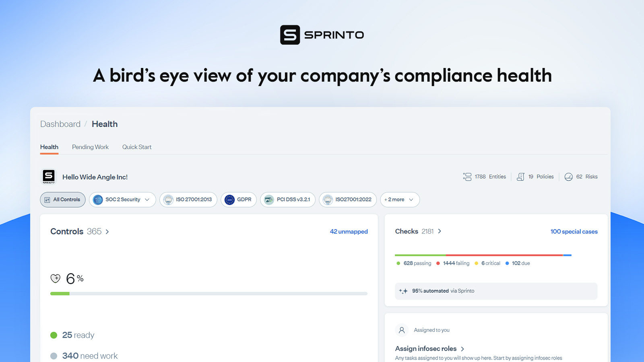
Task: Open the 42 unmapped link
Action: 349,232
